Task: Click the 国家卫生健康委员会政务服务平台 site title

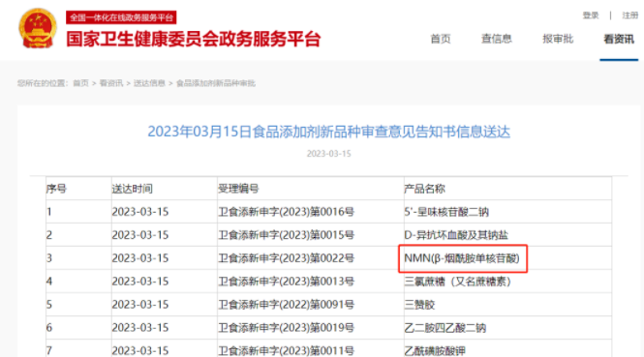Action: (x=194, y=40)
